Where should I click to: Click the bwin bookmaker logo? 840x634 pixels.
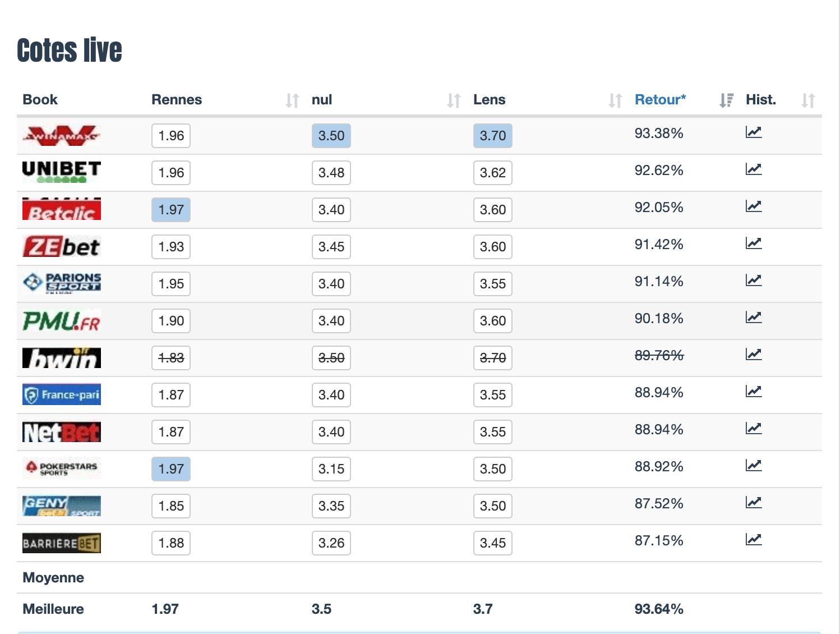62,357
